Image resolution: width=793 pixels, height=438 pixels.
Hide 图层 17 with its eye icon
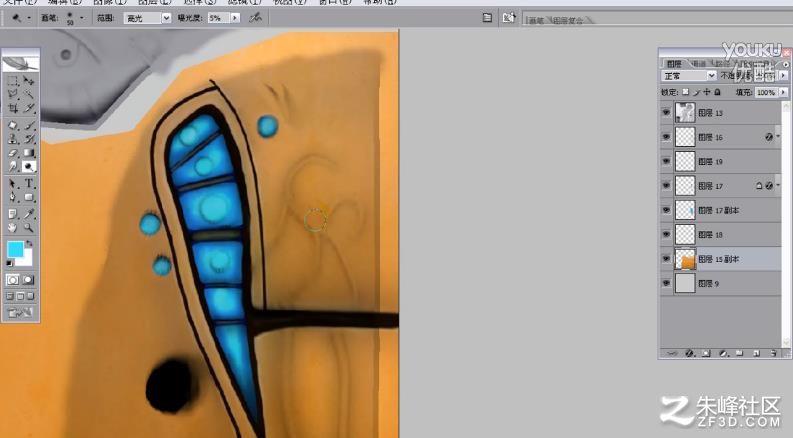tap(666, 186)
